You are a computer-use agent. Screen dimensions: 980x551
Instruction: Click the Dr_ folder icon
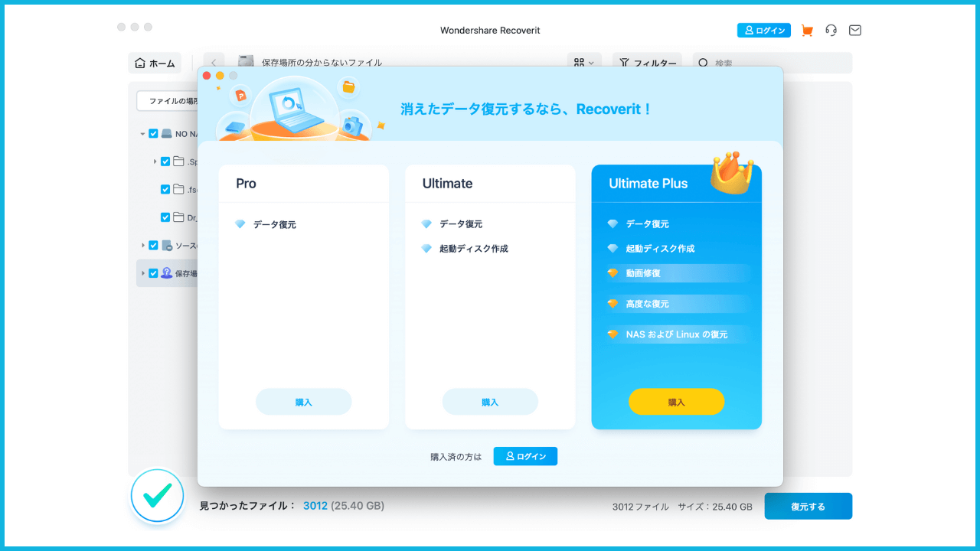click(178, 217)
